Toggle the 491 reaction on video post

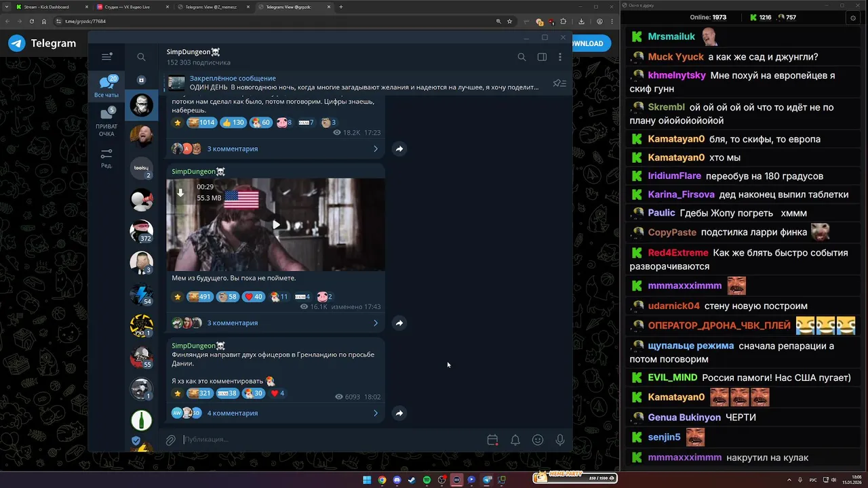pyautogui.click(x=200, y=297)
